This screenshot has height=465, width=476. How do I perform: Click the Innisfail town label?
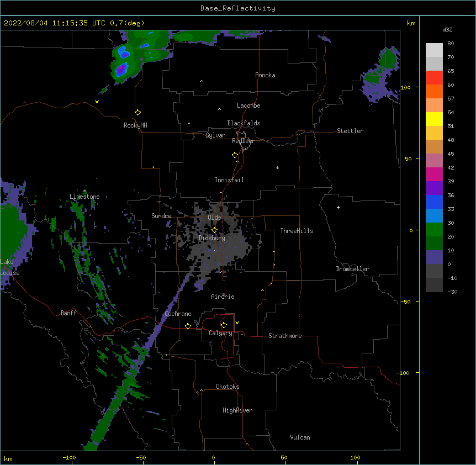coord(229,180)
